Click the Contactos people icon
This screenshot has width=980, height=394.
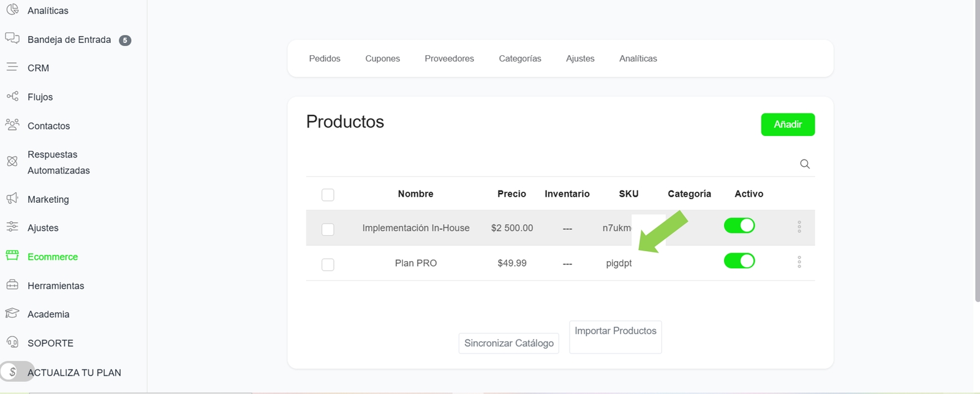[x=12, y=124]
